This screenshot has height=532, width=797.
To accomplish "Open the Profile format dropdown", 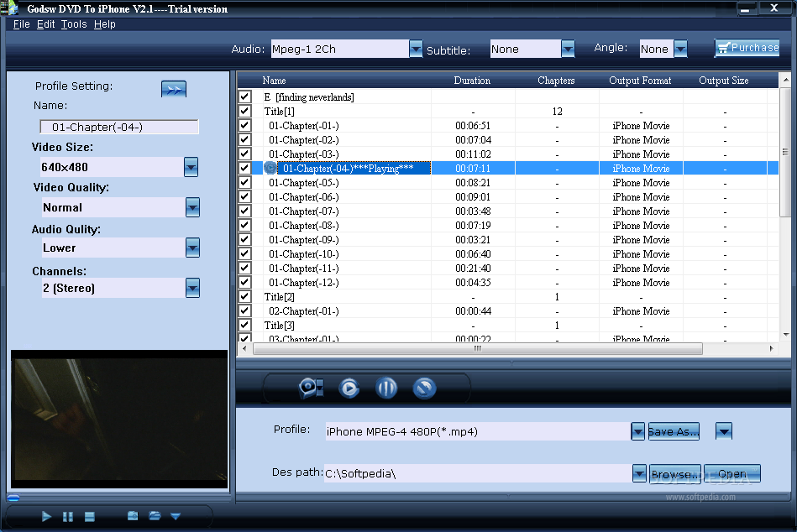I will click(638, 431).
